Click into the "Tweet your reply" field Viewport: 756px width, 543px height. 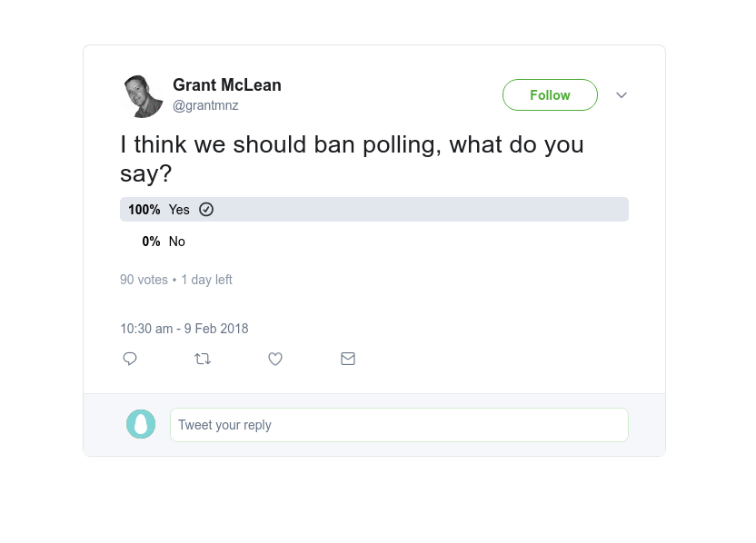pyautogui.click(x=399, y=425)
